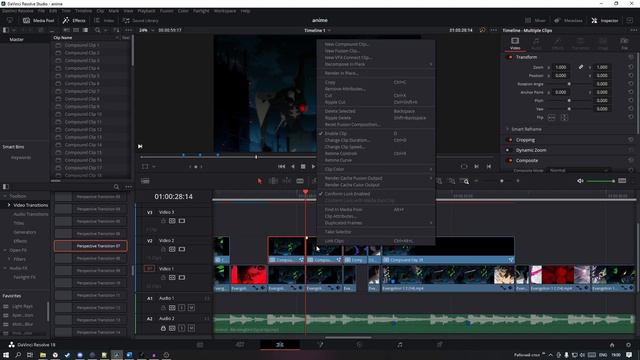640x360 pixels.
Task: Switch to the Audio inspector tab
Action: [x=536, y=43]
